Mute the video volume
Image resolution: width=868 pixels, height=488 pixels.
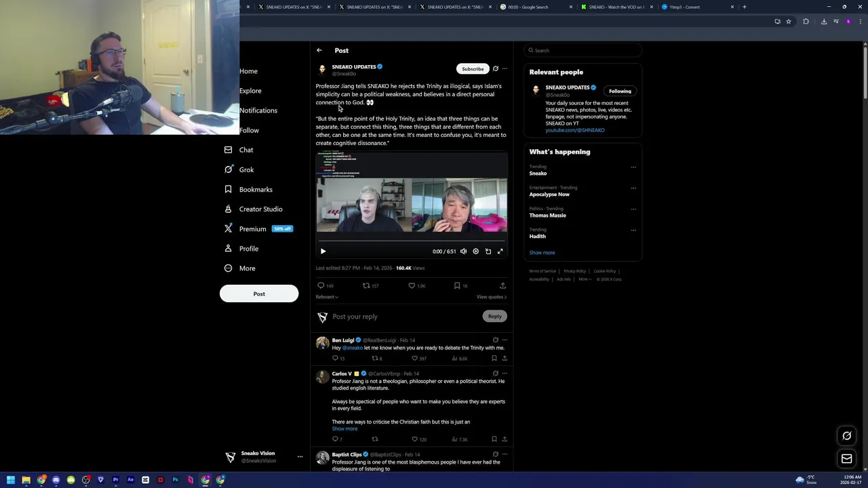(463, 251)
